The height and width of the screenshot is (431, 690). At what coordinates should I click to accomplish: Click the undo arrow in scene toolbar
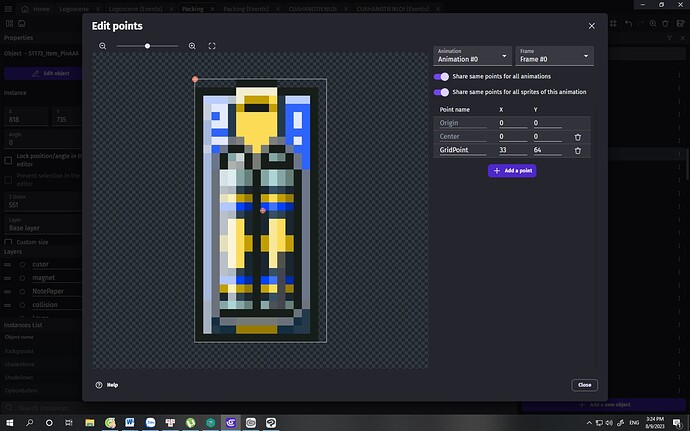(x=628, y=23)
